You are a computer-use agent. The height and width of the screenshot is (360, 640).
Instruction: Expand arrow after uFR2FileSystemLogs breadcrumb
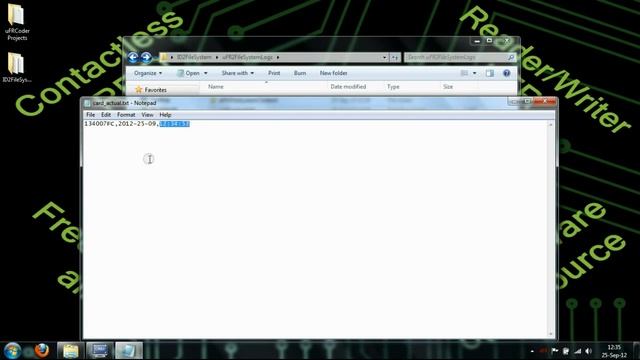278,58
